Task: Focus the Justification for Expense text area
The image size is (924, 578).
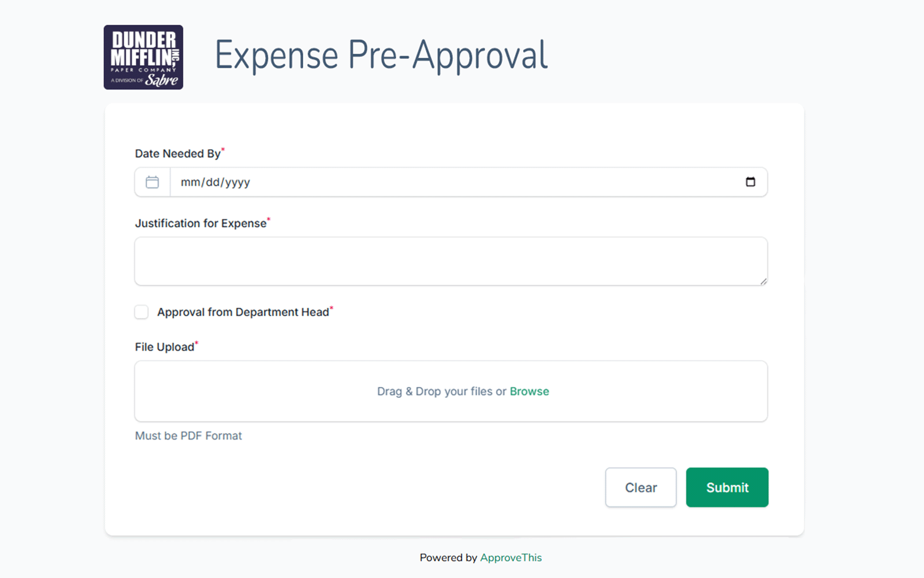Action: [x=450, y=261]
